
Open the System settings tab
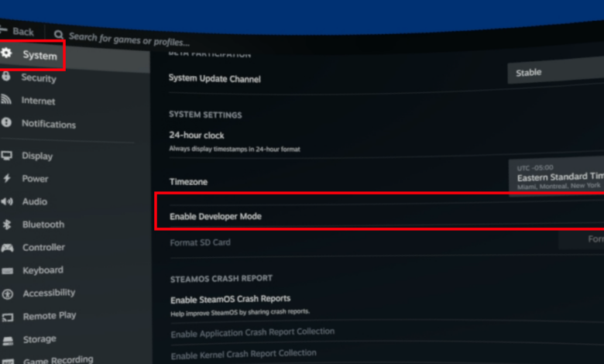click(x=75, y=57)
